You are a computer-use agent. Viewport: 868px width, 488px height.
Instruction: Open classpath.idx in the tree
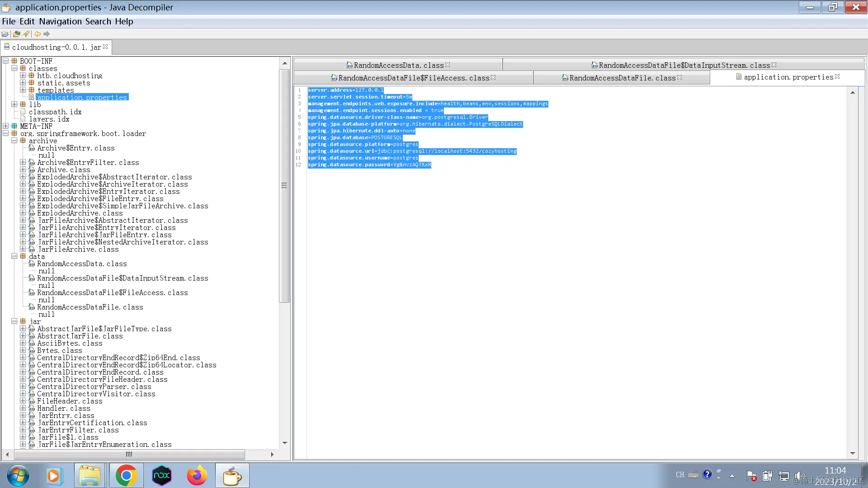[x=55, y=112]
